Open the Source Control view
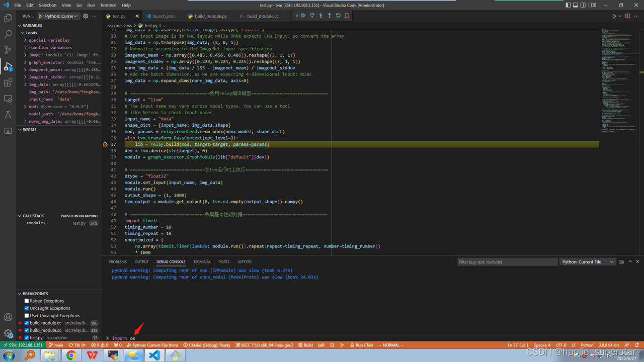 (x=8, y=50)
